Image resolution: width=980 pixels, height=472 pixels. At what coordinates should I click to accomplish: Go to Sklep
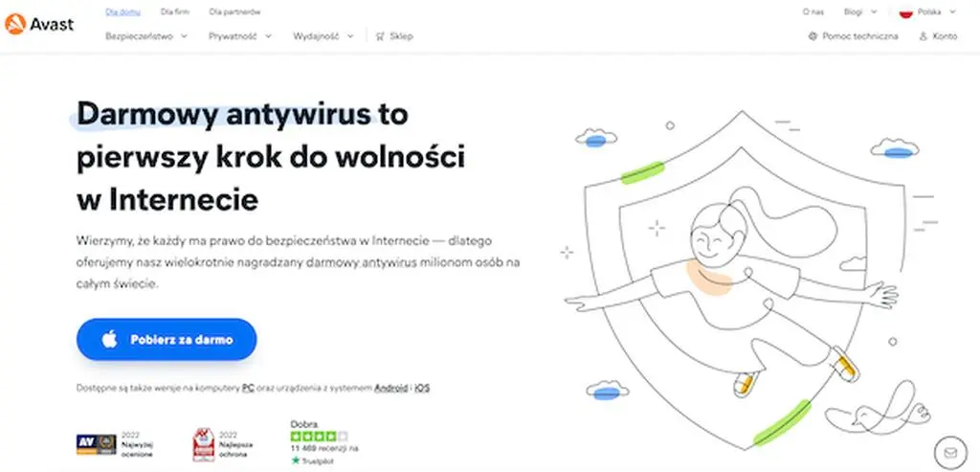(x=393, y=36)
